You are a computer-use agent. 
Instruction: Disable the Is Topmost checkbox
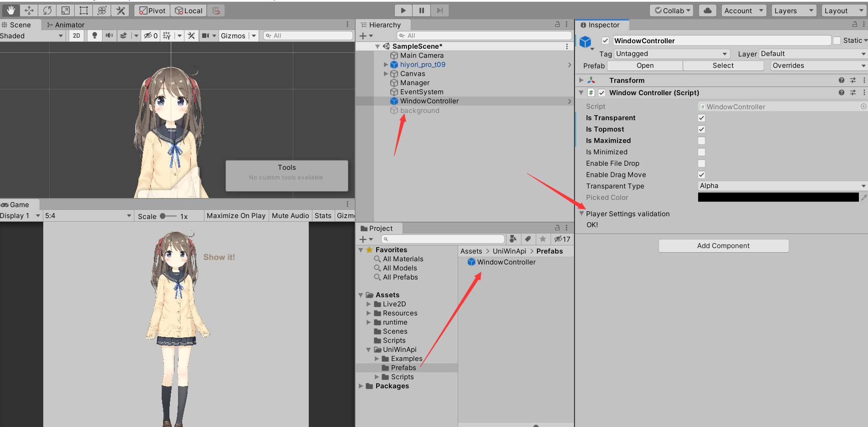click(701, 129)
